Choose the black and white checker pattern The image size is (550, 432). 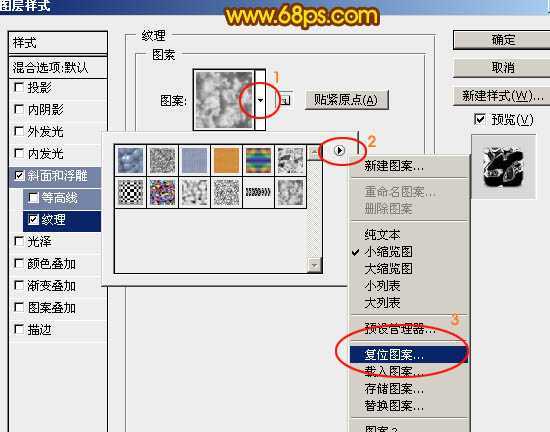click(x=130, y=193)
